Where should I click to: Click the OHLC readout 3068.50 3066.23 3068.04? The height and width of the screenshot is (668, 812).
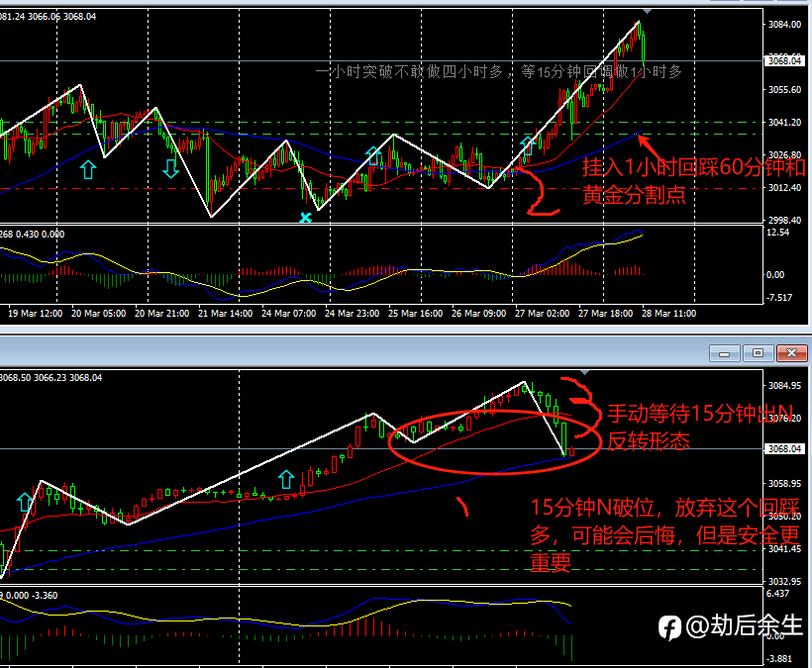[51, 378]
